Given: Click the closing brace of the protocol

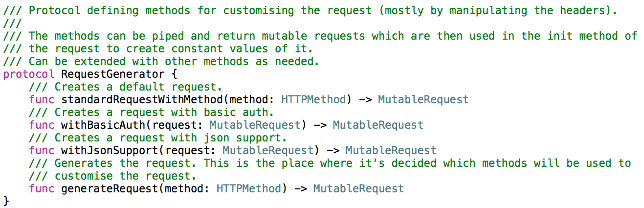Looking at the screenshot, I should point(6,201).
